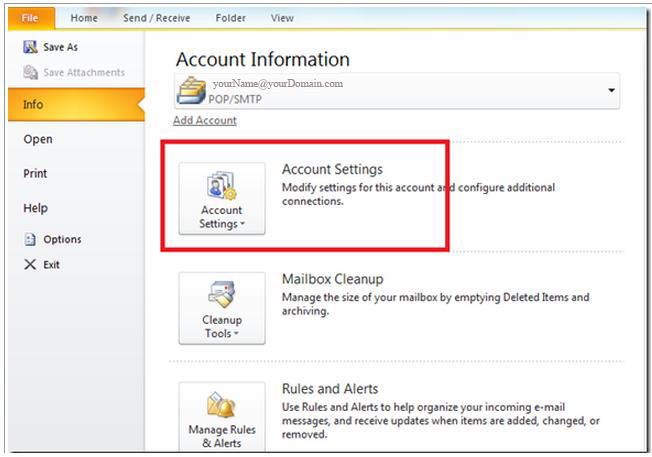This screenshot has width=652, height=457.
Task: Switch to the Home tab
Action: point(84,18)
